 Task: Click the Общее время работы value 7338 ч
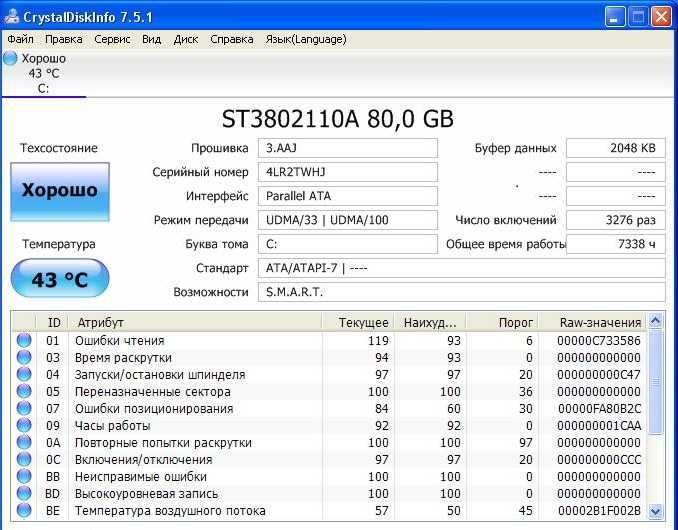[615, 244]
